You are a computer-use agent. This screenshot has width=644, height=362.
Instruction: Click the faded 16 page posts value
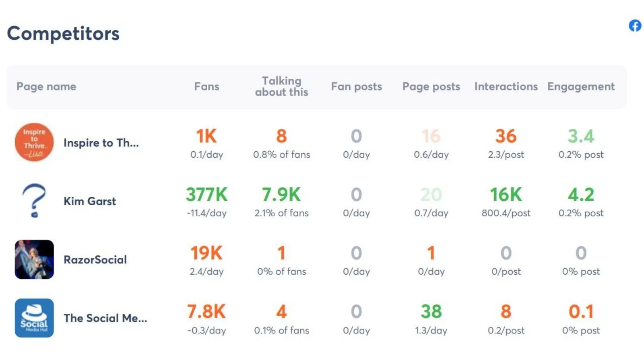(x=431, y=136)
